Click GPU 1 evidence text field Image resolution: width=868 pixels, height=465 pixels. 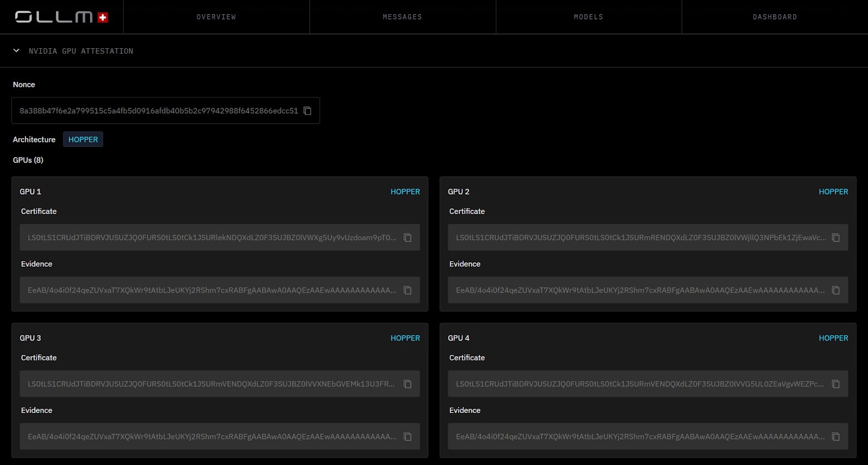coord(220,290)
